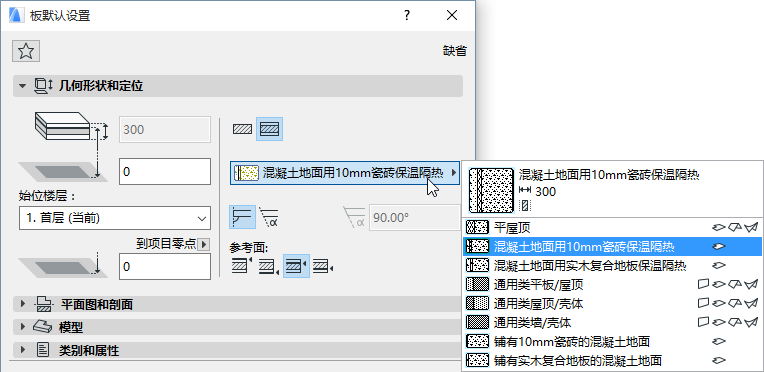
Task: Close the 板默认设置 dialog
Action: 452,15
